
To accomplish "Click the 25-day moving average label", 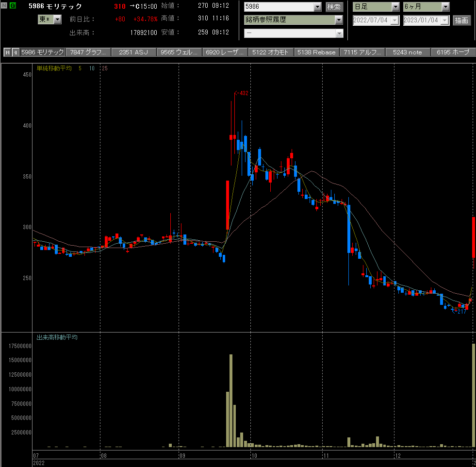I will (x=105, y=68).
